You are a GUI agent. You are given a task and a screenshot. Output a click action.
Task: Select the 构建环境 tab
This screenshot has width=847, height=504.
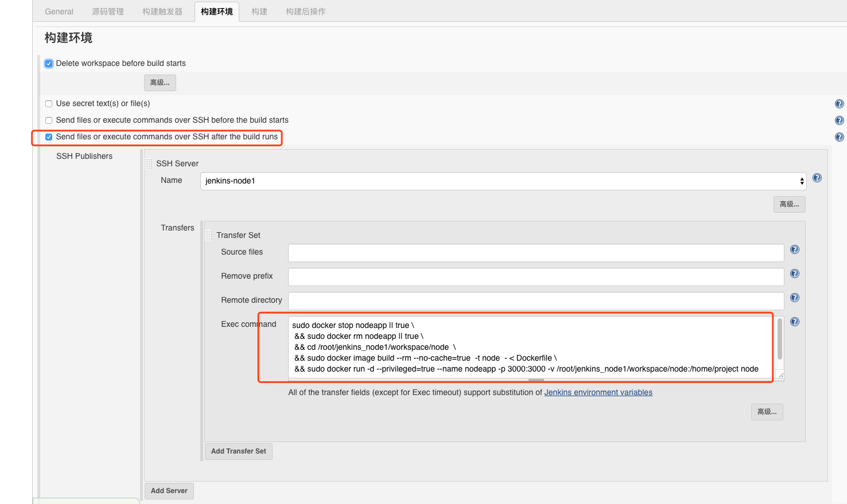(x=217, y=11)
